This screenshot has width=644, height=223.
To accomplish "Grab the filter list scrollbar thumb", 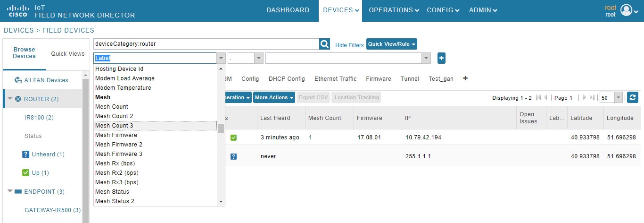I will pos(221,128).
